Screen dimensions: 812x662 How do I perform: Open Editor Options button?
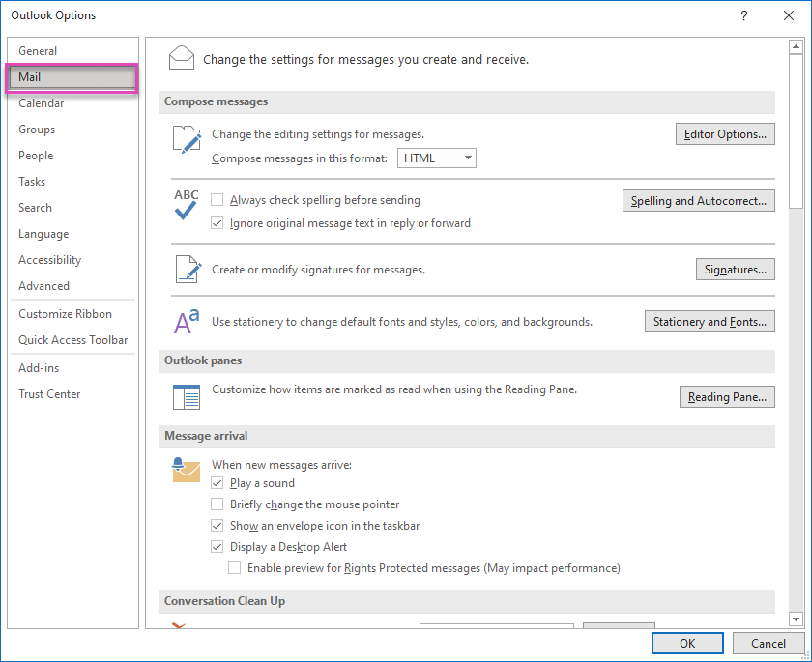(x=724, y=134)
